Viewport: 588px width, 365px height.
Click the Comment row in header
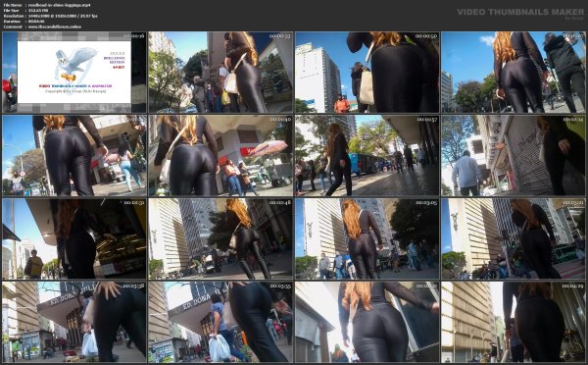pyautogui.click(x=42, y=26)
